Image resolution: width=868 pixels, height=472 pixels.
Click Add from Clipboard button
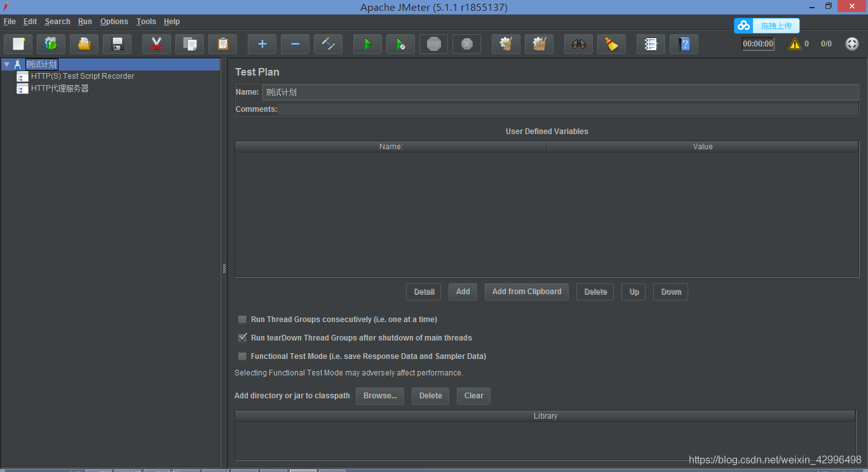coord(527,292)
